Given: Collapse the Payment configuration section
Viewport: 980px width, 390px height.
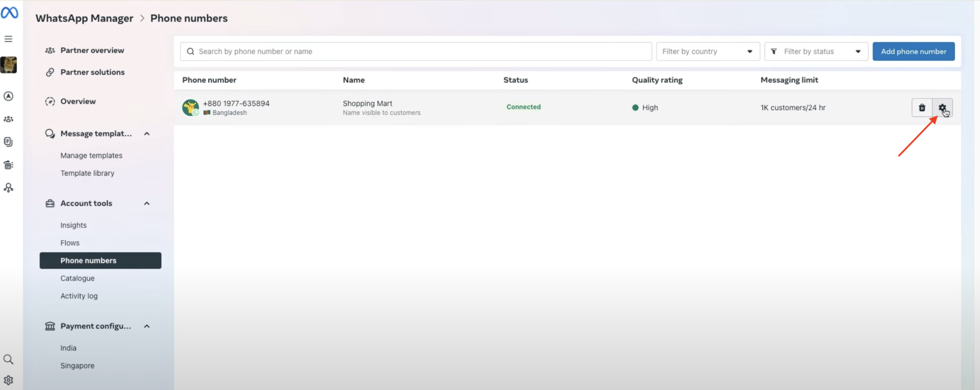Looking at the screenshot, I should pos(147,326).
